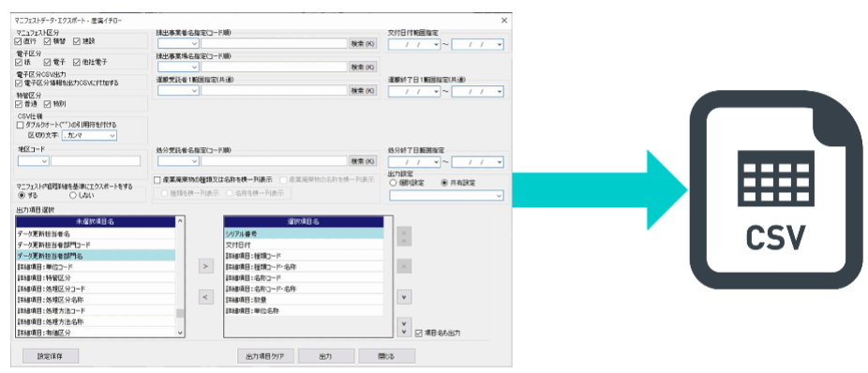The image size is (868, 373).
Task: Select the しない radio button
Action: click(72, 195)
